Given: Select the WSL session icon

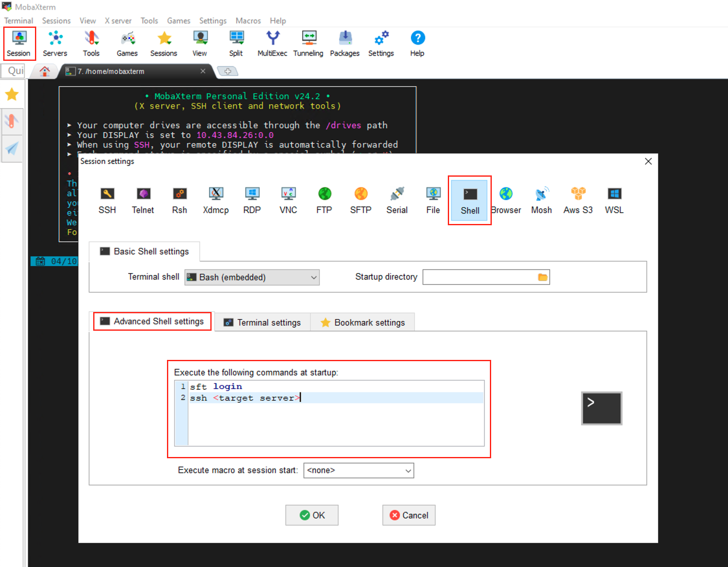Looking at the screenshot, I should 614,199.
